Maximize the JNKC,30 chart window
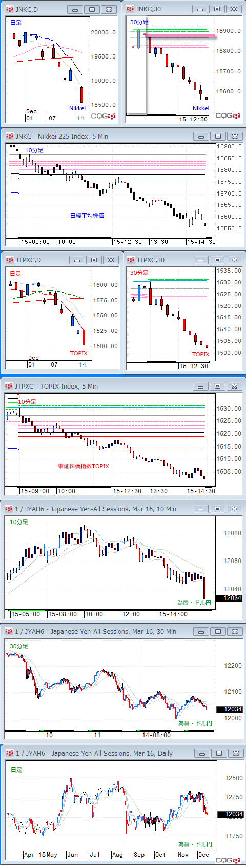Viewport: 246px width, 868px height. point(217,9)
